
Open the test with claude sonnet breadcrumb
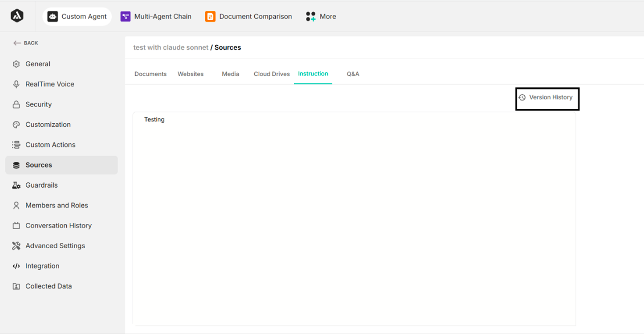[x=171, y=48]
